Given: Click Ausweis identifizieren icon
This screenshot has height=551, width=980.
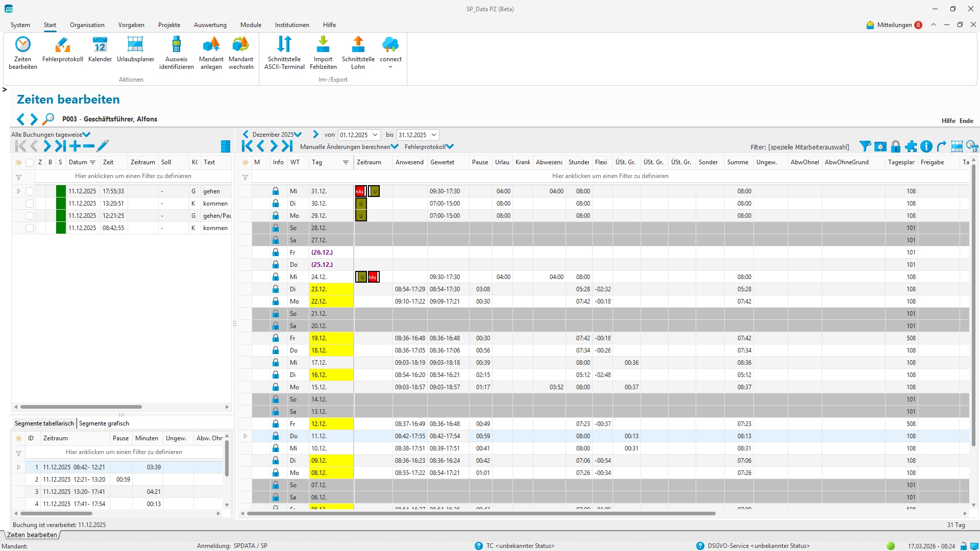Looking at the screenshot, I should pos(176,45).
